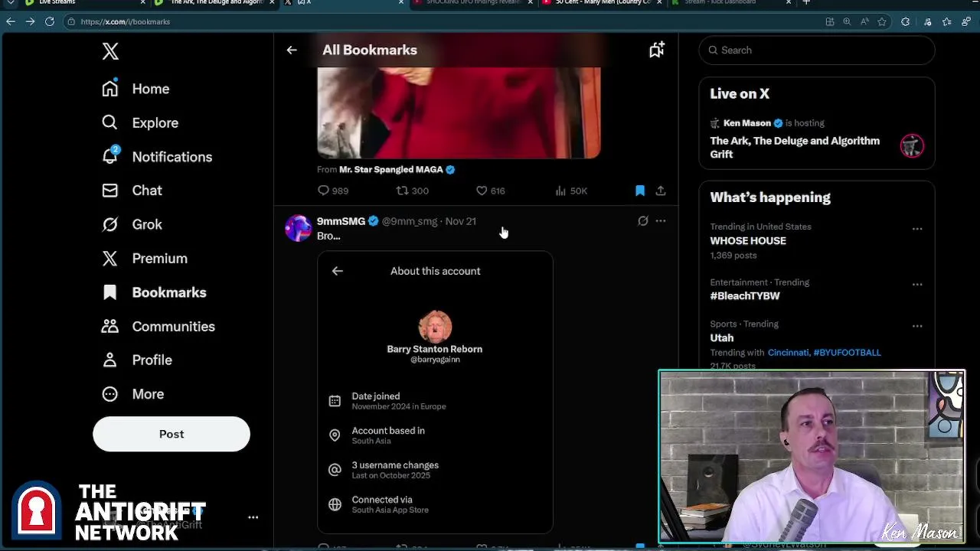Open Chat in the sidebar
Image resolution: width=980 pixels, height=551 pixels.
pyautogui.click(x=132, y=191)
